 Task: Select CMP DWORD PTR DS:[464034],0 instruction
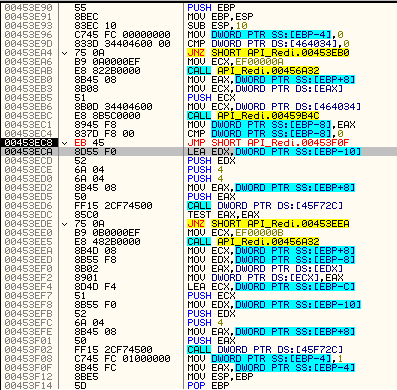click(x=268, y=43)
